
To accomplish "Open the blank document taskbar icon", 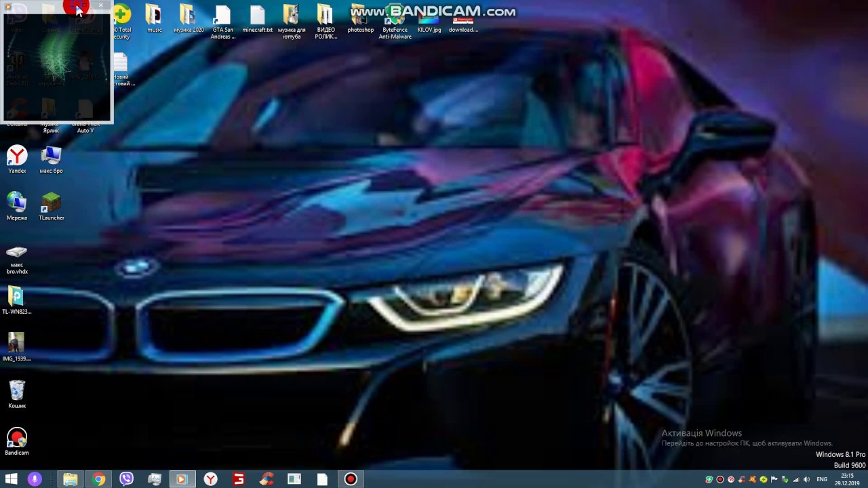I will coord(322,479).
